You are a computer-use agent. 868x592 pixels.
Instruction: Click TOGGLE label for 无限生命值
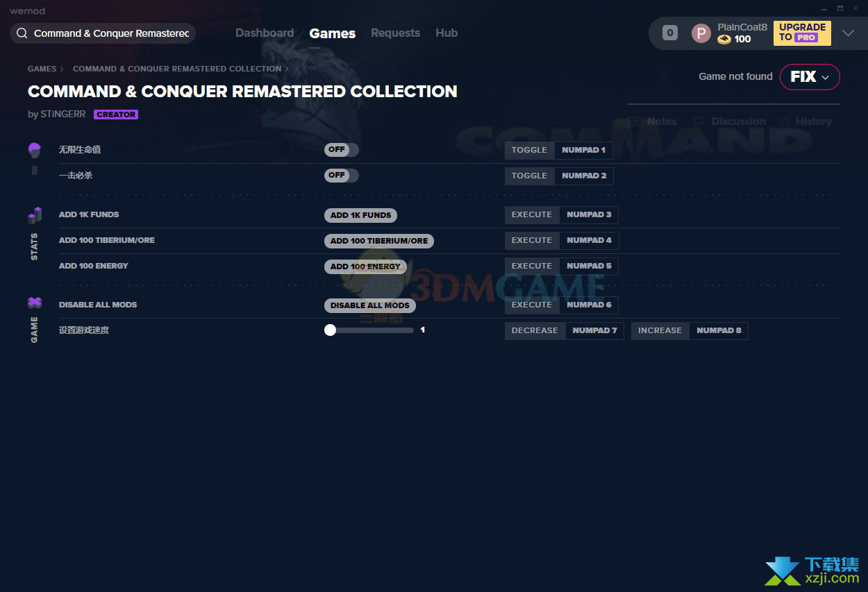pyautogui.click(x=529, y=150)
